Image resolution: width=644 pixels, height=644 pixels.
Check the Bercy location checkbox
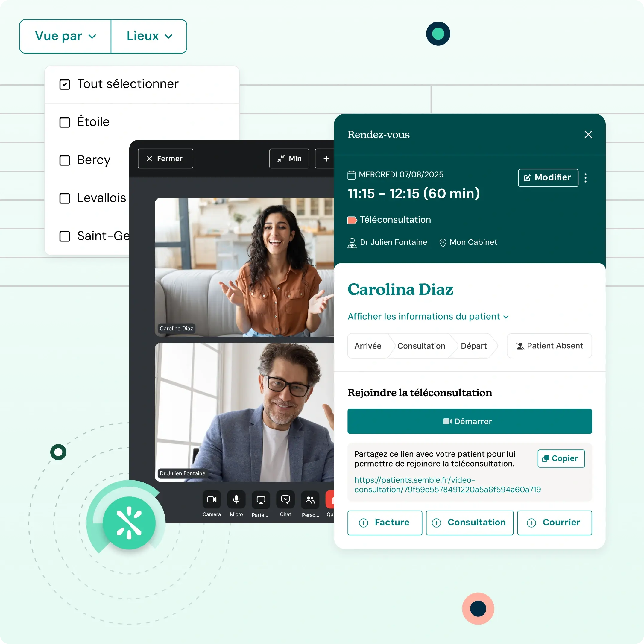tap(65, 160)
